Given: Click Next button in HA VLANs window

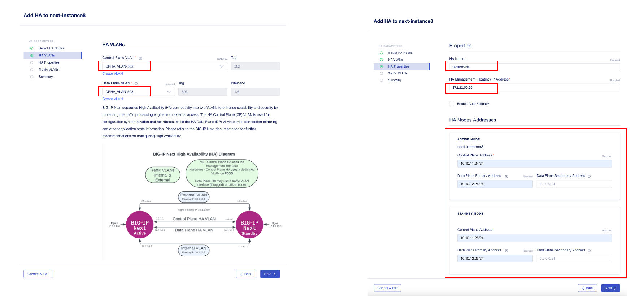Looking at the screenshot, I should click(270, 274).
